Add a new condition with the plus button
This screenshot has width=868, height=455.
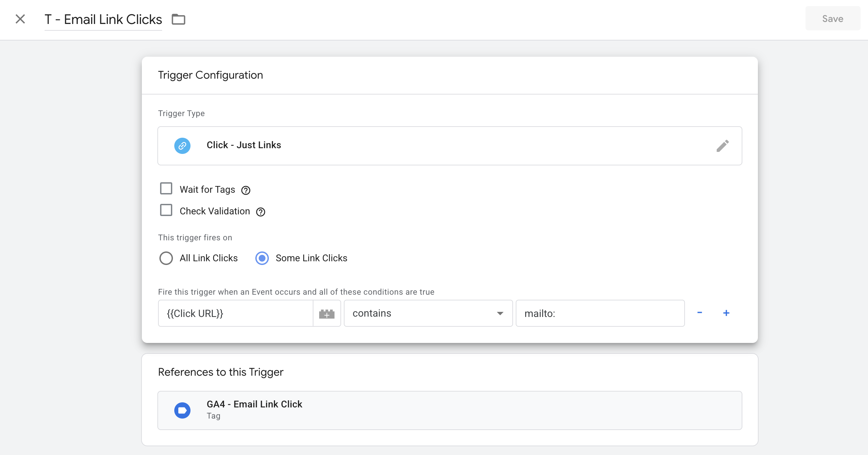(x=726, y=313)
